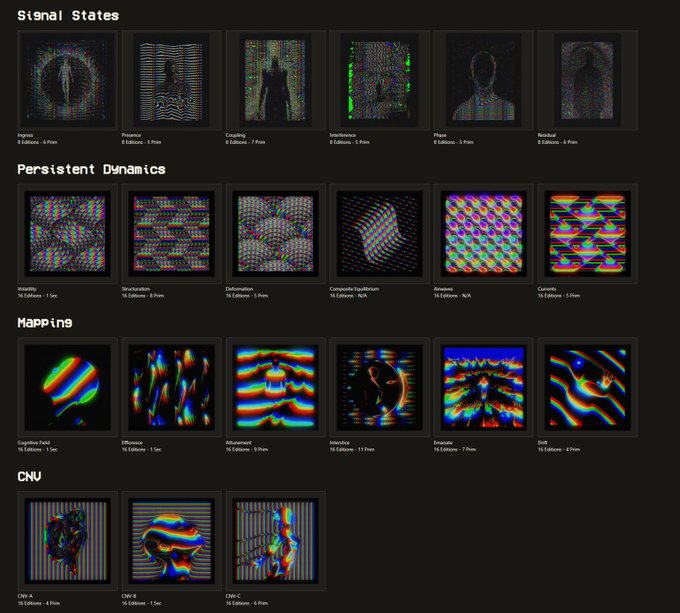Image resolution: width=680 pixels, height=613 pixels.
Task: Click the 'Cognitive Field' title text
Action: coord(33,443)
